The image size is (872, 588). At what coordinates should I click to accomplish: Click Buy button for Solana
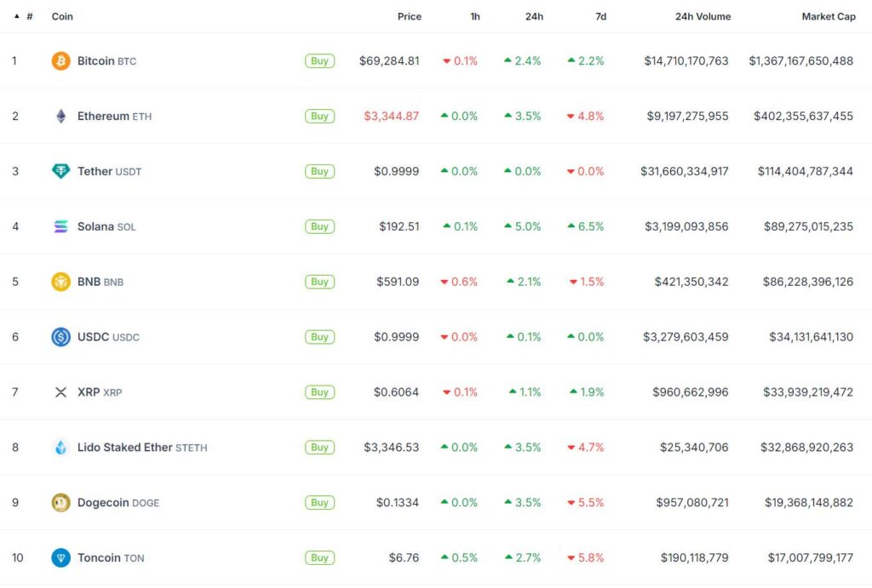pyautogui.click(x=320, y=226)
